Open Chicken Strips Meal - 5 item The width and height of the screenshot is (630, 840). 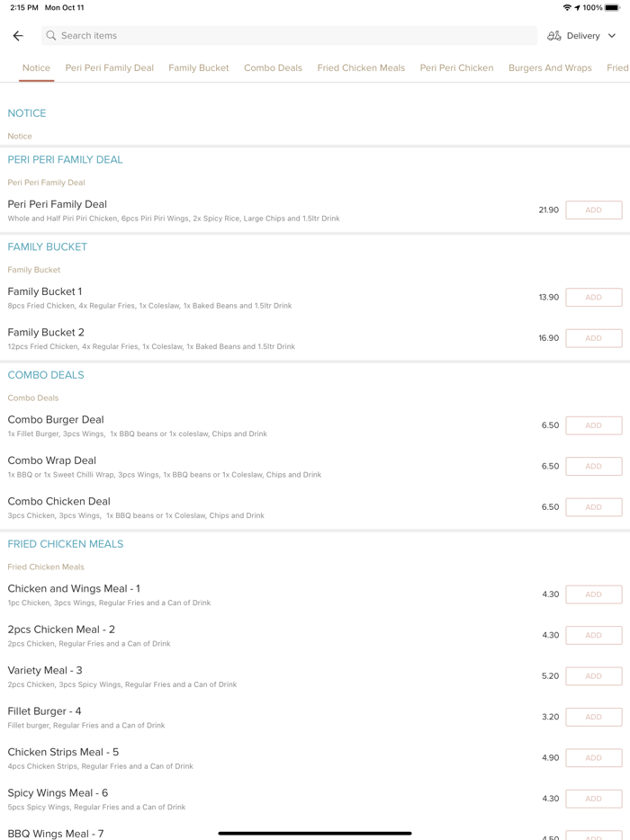pos(63,752)
